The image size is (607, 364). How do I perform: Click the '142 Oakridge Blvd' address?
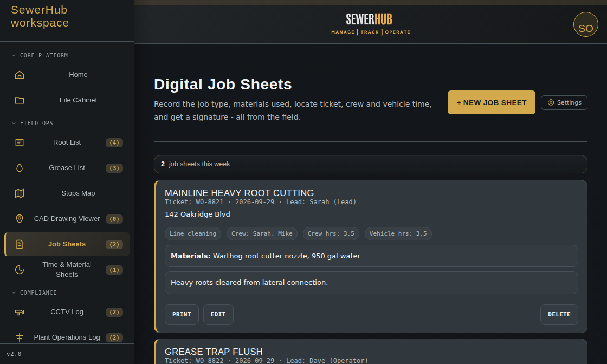click(197, 214)
